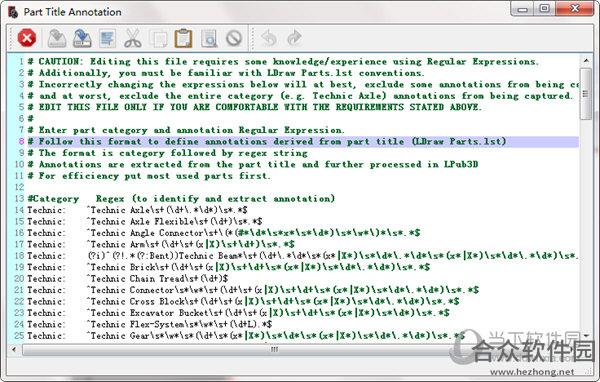Click line 9 'The format is category'

click(x=168, y=153)
